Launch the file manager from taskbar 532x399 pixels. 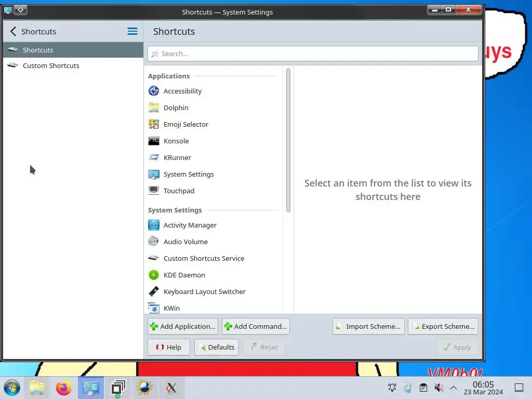[37, 388]
